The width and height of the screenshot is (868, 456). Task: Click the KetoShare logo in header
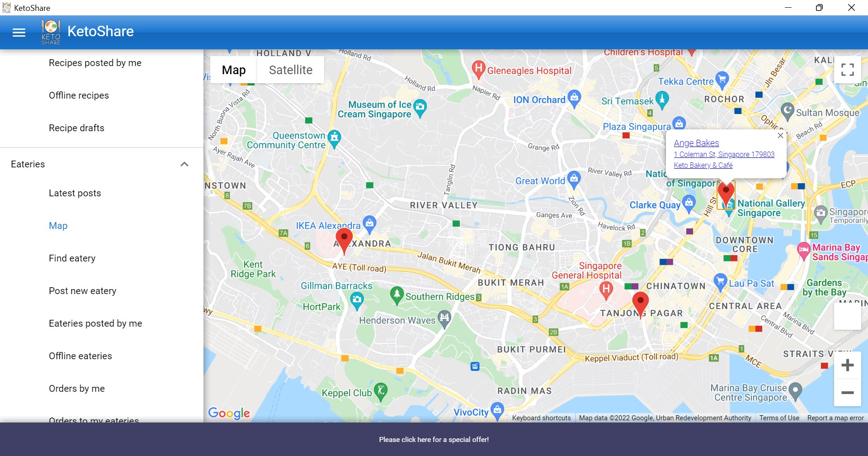point(51,32)
